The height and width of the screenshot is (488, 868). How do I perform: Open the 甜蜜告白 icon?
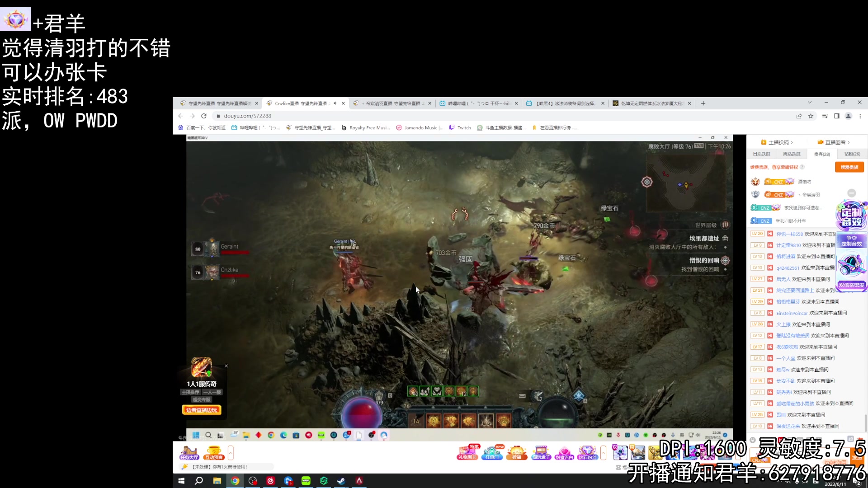click(564, 453)
